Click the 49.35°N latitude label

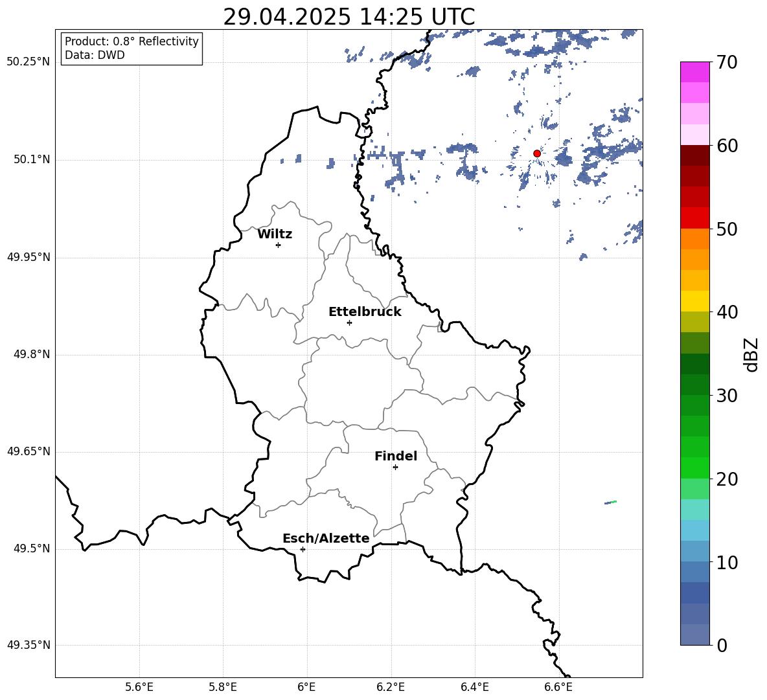click(29, 645)
